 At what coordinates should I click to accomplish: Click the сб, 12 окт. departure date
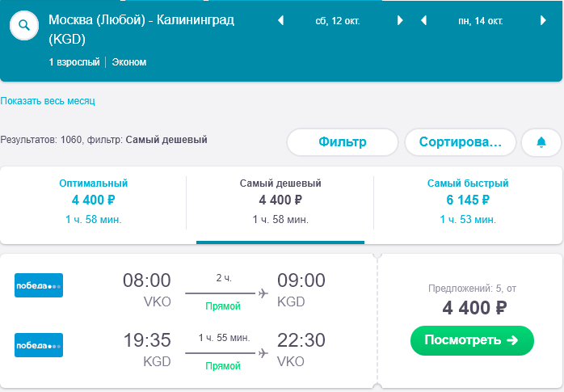pos(338,21)
